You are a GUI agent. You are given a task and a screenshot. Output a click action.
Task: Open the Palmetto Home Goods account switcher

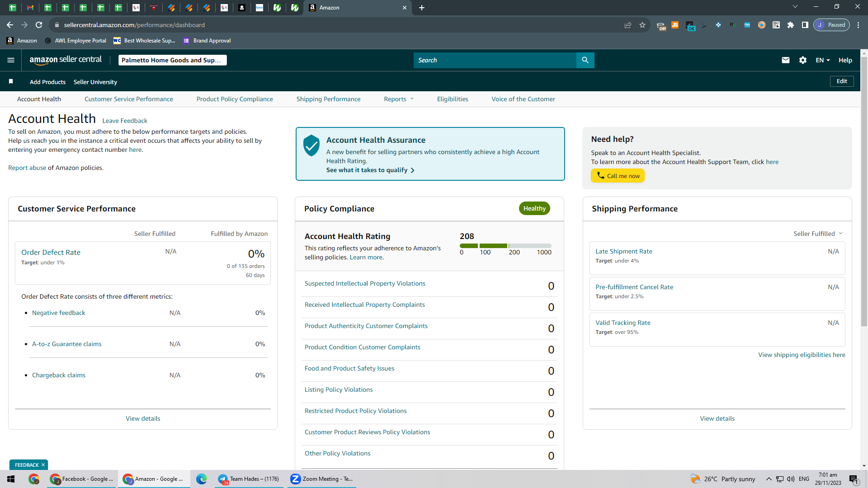coord(172,60)
